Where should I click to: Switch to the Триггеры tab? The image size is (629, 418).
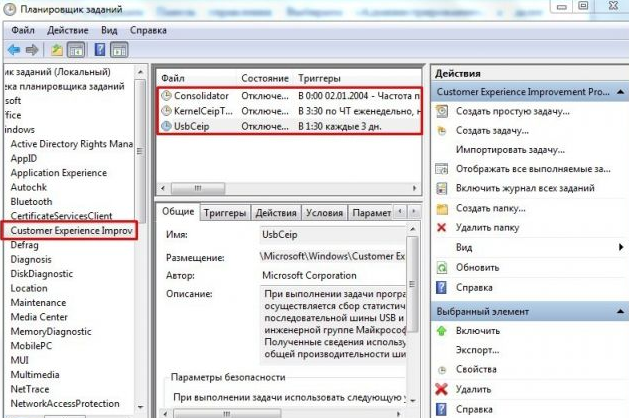click(x=225, y=213)
